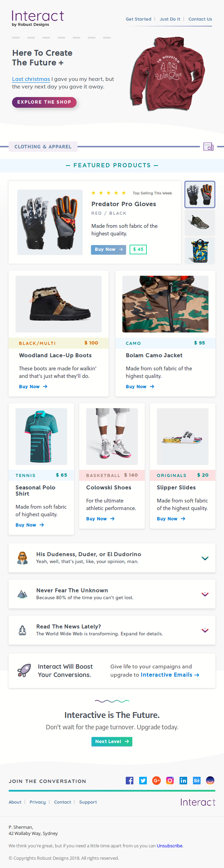Click the LinkedIn icon
Image resolution: width=224 pixels, height=868 pixels.
tap(183, 781)
